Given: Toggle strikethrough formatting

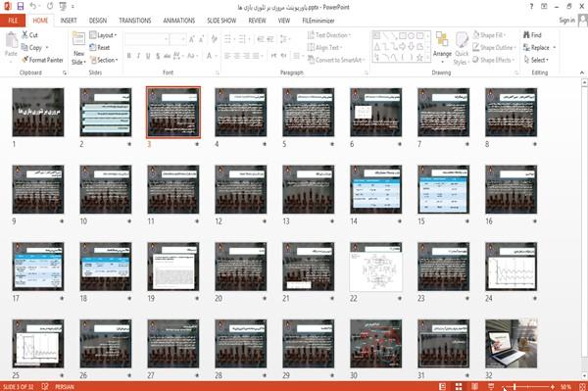Looking at the screenshot, I should [168, 56].
